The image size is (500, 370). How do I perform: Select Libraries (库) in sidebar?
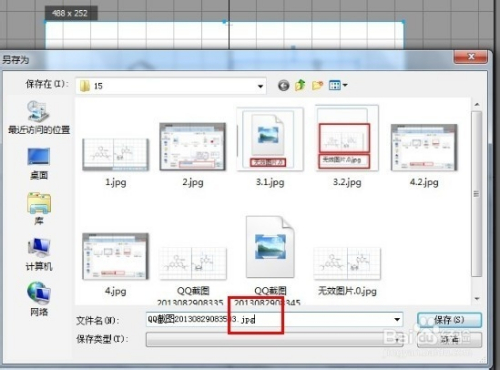[x=39, y=209]
